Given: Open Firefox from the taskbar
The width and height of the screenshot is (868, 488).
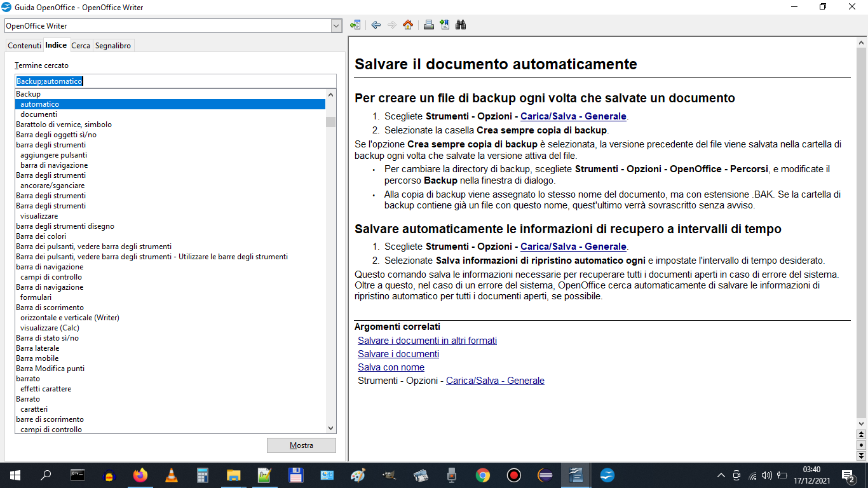Looking at the screenshot, I should tap(140, 475).
